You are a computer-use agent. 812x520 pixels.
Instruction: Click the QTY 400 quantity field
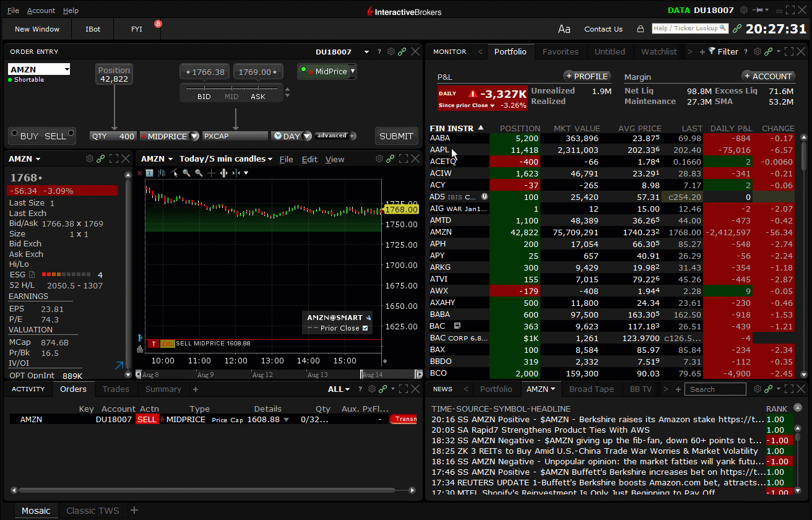(x=113, y=136)
